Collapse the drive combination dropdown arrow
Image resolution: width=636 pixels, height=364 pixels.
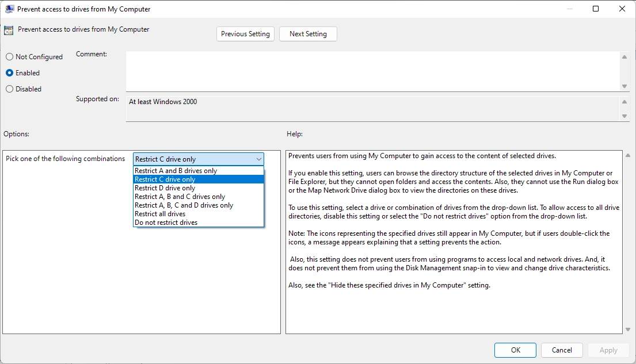tap(258, 159)
